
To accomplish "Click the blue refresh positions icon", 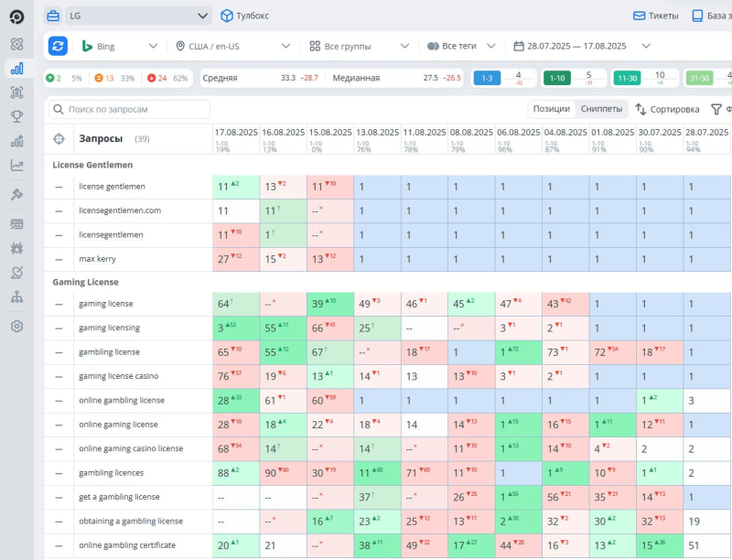I will (58, 46).
